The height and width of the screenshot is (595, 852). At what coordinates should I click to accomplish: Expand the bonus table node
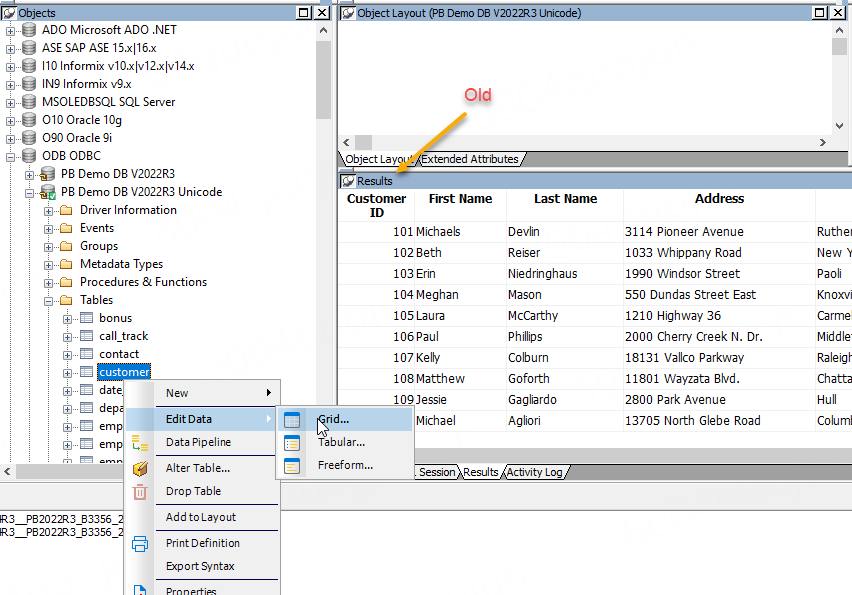68,318
